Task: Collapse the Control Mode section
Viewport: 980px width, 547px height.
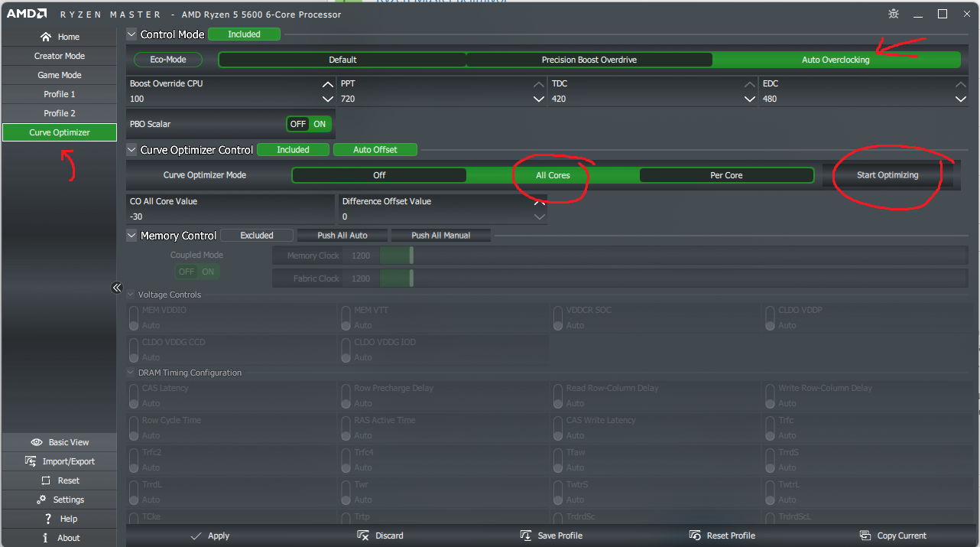Action: pos(132,34)
